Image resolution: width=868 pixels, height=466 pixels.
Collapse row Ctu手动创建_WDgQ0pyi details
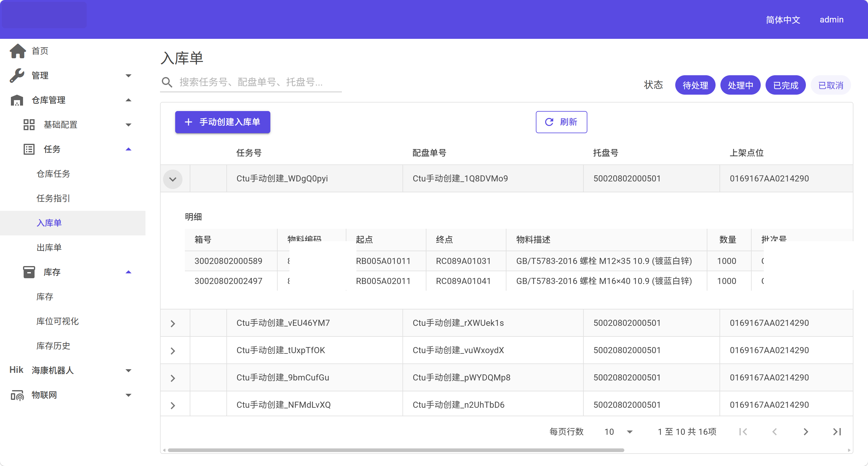[173, 179]
